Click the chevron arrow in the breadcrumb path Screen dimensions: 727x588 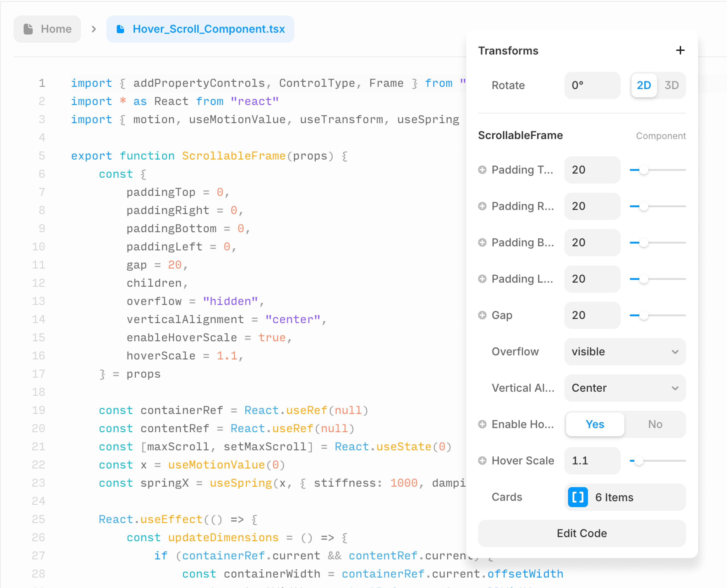[x=94, y=29]
